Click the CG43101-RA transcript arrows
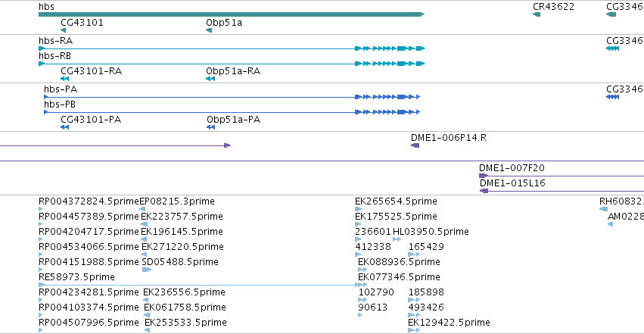 64,79
